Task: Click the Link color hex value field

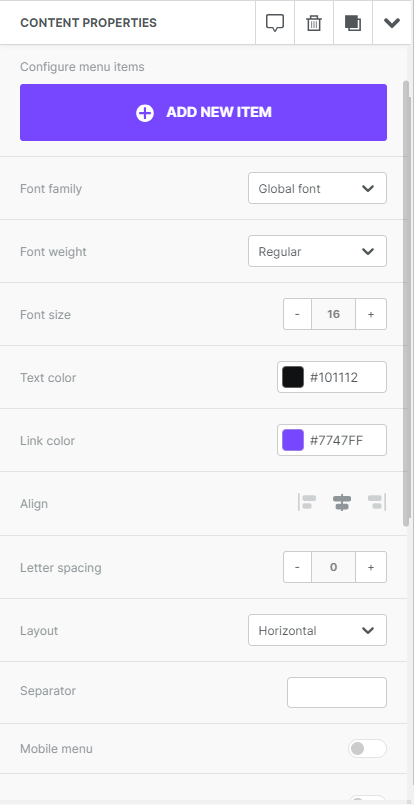Action: (x=345, y=440)
